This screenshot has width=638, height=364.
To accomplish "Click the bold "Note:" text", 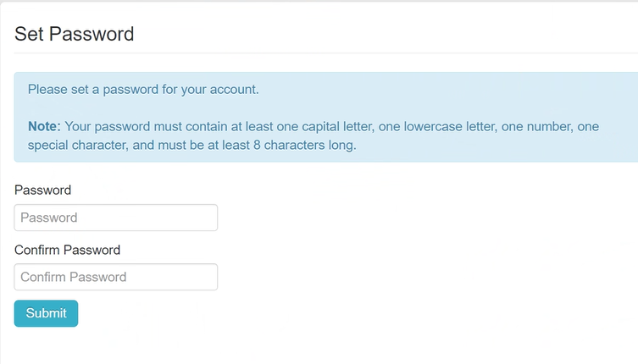I will point(44,126).
